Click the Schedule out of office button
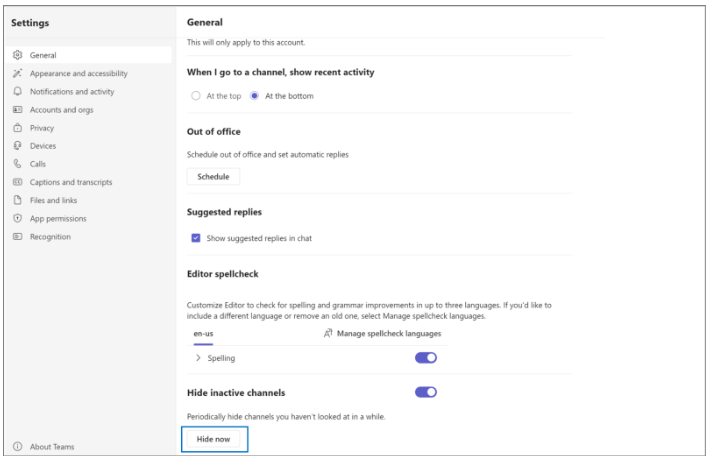The image size is (706, 457). 213,177
